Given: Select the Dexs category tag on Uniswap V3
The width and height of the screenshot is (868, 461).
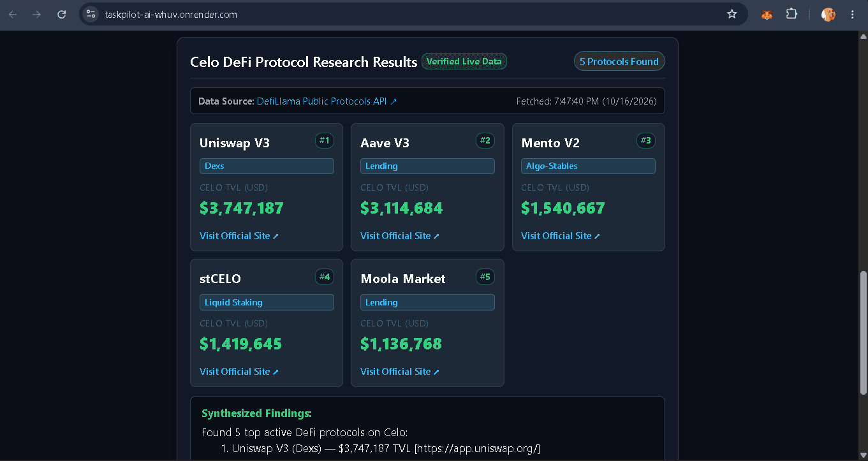Looking at the screenshot, I should (267, 166).
